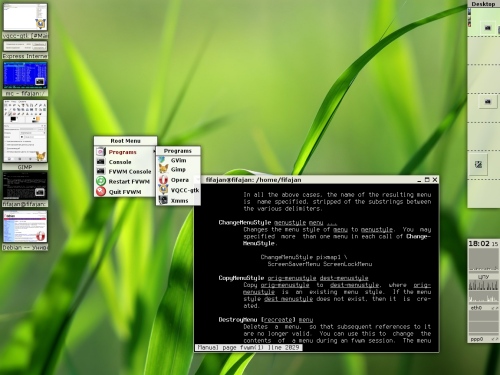Open the GIMP window thumbnail
Image resolution: width=500 pixels, height=375 pixels.
tap(25, 131)
